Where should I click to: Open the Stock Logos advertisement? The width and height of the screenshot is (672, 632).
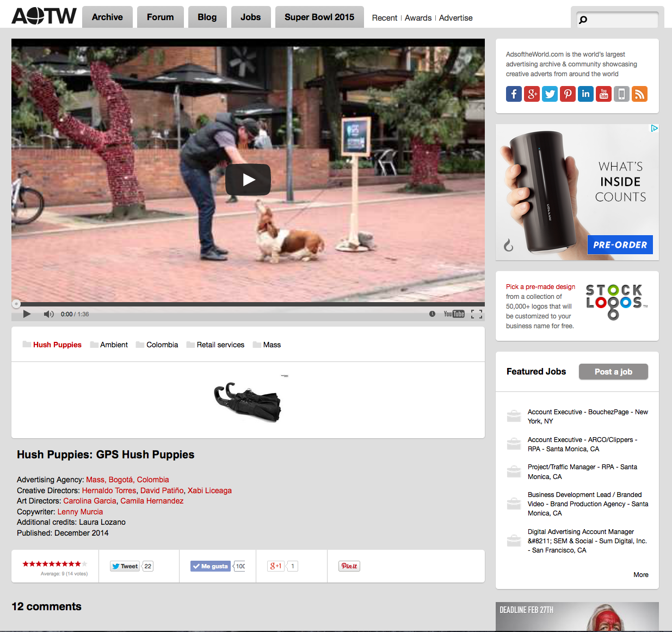click(616, 302)
